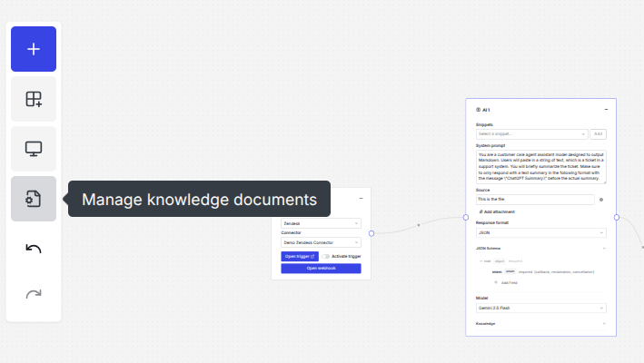
Task: Click the trigger node's output connection handle
Action: click(x=372, y=233)
